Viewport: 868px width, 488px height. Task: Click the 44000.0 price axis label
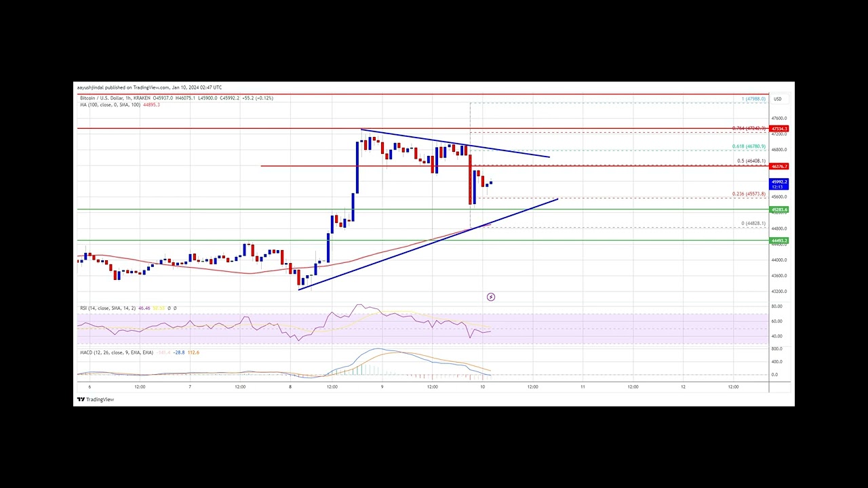(x=778, y=260)
